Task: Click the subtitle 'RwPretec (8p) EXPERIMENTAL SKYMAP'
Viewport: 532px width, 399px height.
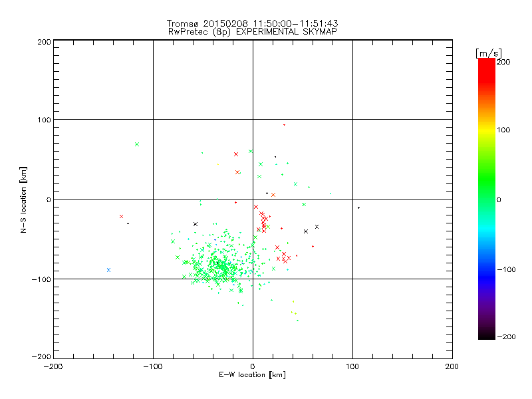Action: click(x=252, y=31)
